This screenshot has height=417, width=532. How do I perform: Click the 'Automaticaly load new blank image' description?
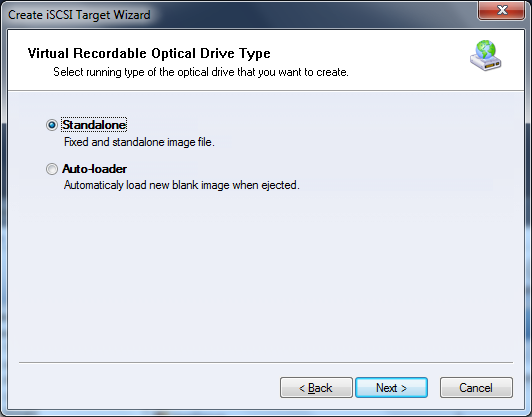182,185
